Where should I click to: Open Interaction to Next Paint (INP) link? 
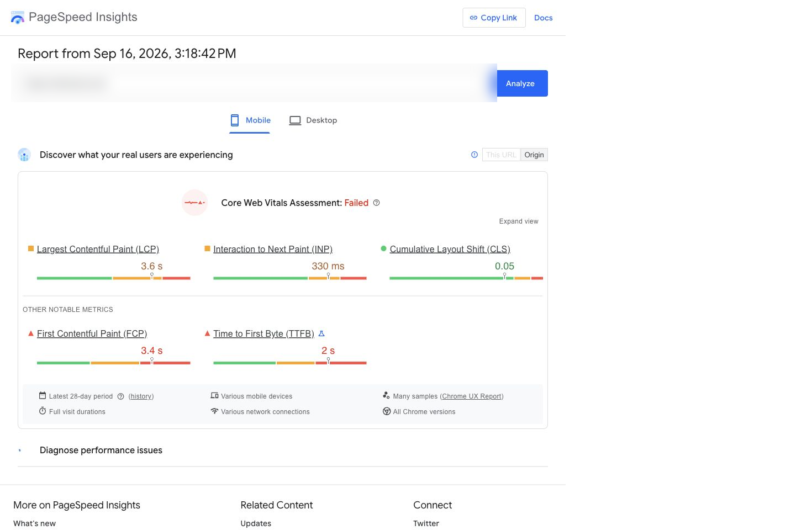pos(273,249)
